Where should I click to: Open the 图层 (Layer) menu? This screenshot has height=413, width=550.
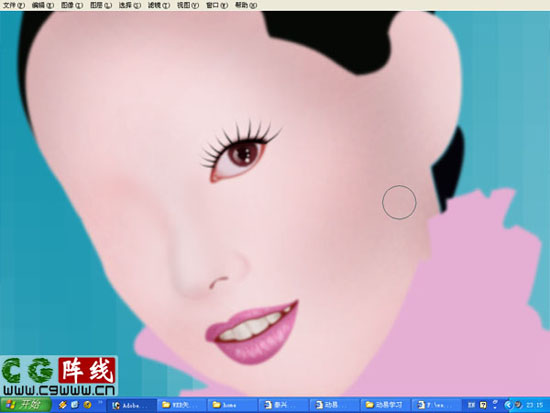(x=101, y=5)
